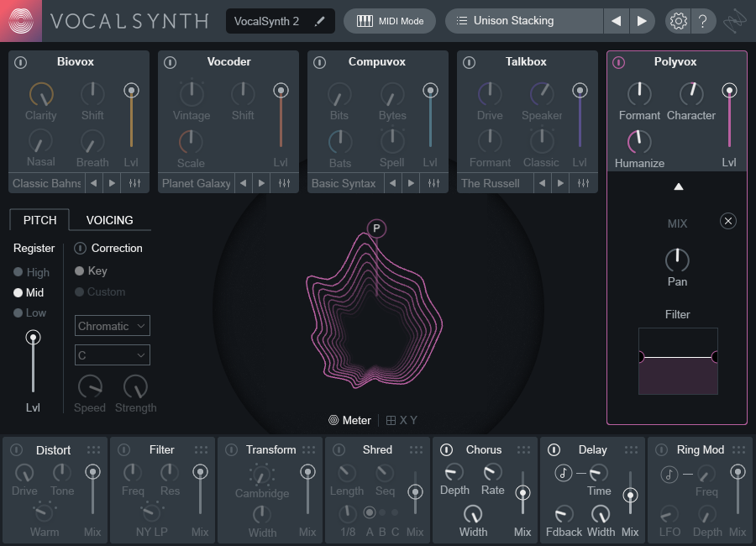
Task: Open Vocoder advanced mixer settings icon
Action: tap(285, 183)
